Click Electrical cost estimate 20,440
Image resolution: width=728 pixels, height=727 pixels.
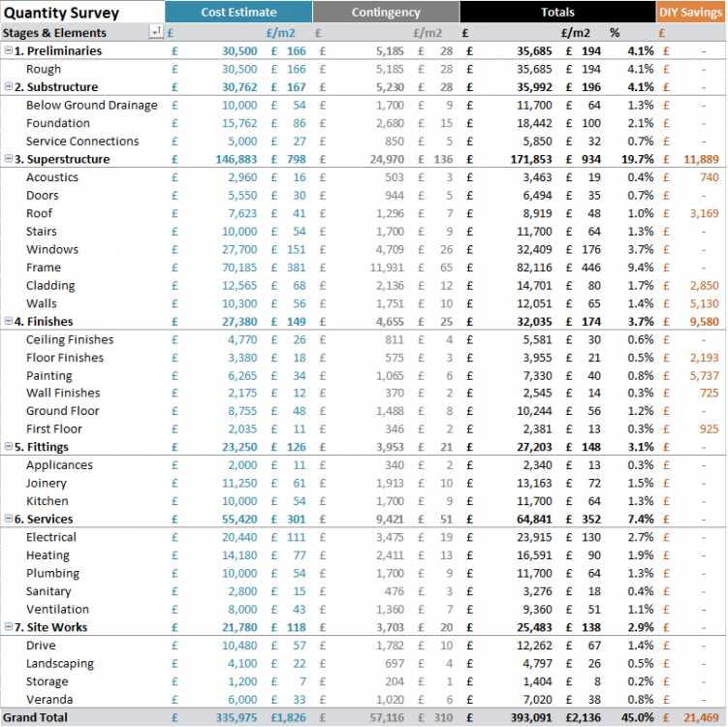tap(239, 537)
